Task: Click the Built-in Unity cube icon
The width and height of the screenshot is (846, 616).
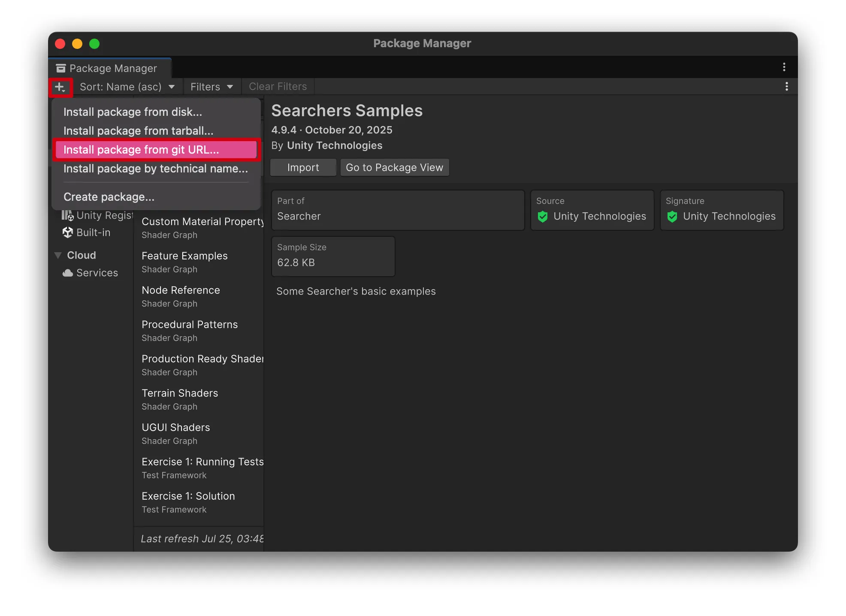Action: click(x=68, y=233)
